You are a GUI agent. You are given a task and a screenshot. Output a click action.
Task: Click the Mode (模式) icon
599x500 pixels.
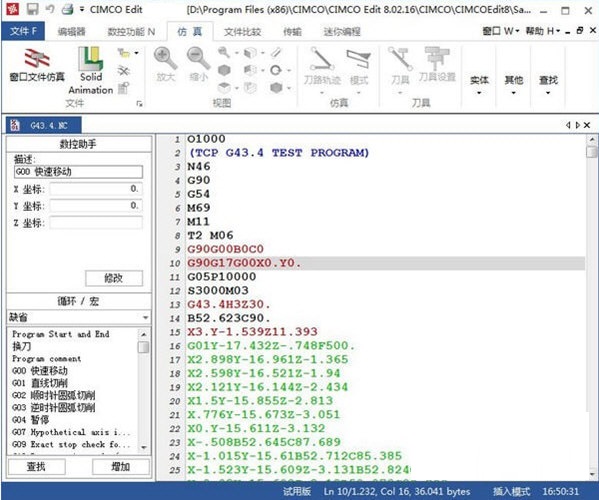(x=358, y=60)
